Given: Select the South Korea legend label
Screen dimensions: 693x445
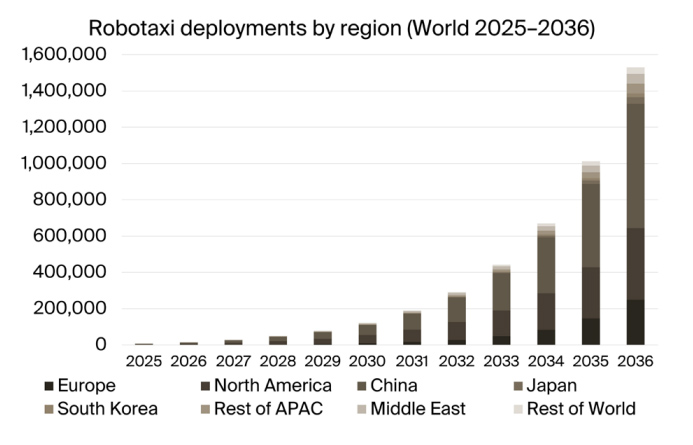Looking at the screenshot, I should (107, 409).
